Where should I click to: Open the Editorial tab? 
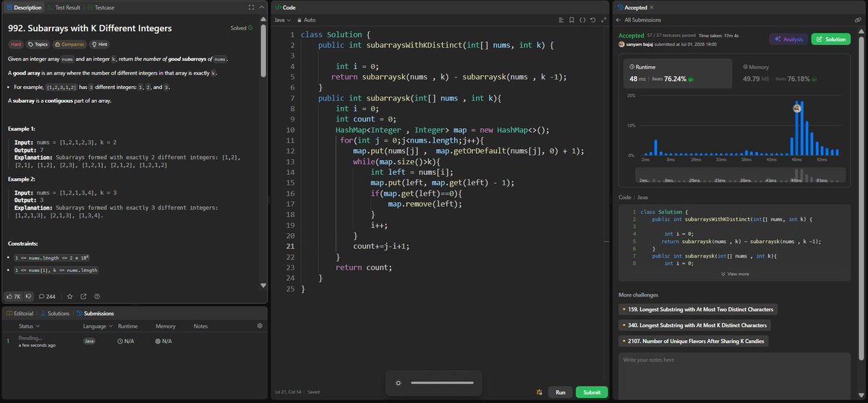(20, 313)
